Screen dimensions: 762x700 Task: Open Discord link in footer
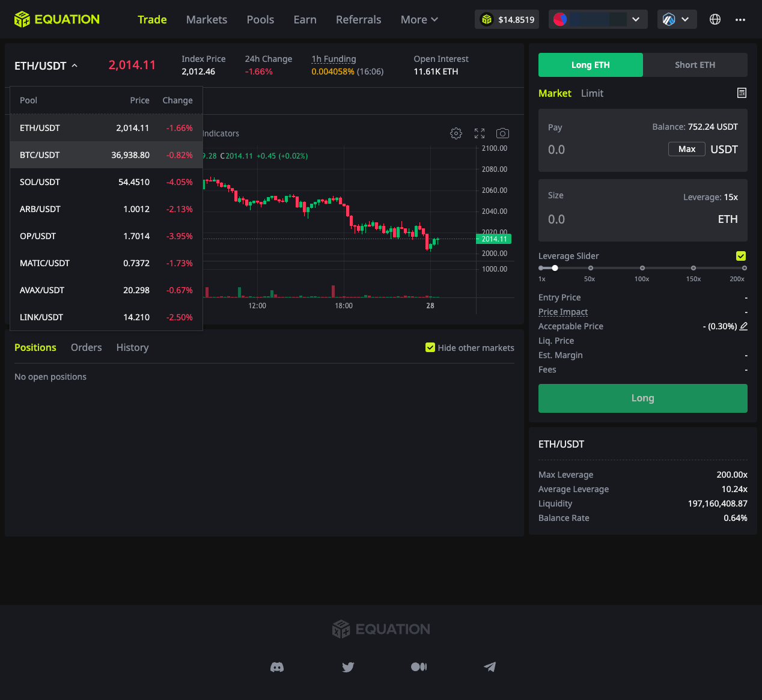click(x=277, y=667)
